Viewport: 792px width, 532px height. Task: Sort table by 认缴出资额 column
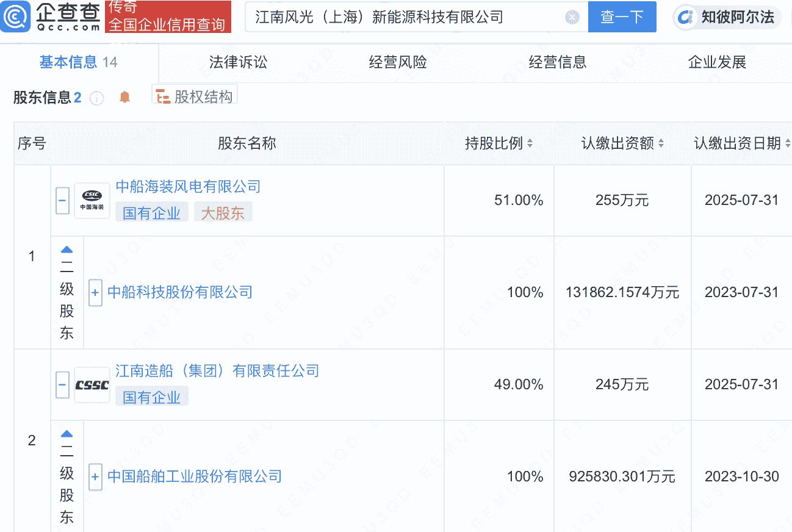pos(661,144)
